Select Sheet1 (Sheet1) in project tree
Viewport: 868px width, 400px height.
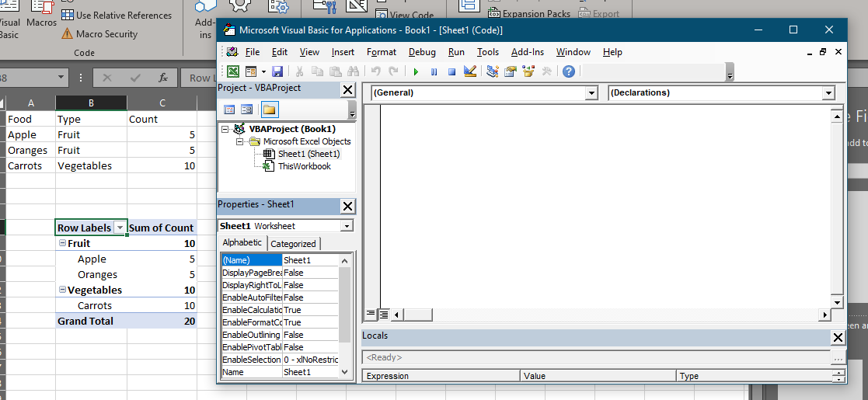pos(309,154)
